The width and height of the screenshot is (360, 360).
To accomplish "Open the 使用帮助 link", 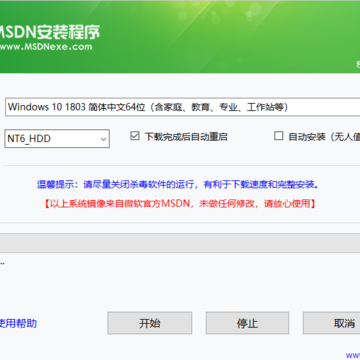I will tap(18, 323).
